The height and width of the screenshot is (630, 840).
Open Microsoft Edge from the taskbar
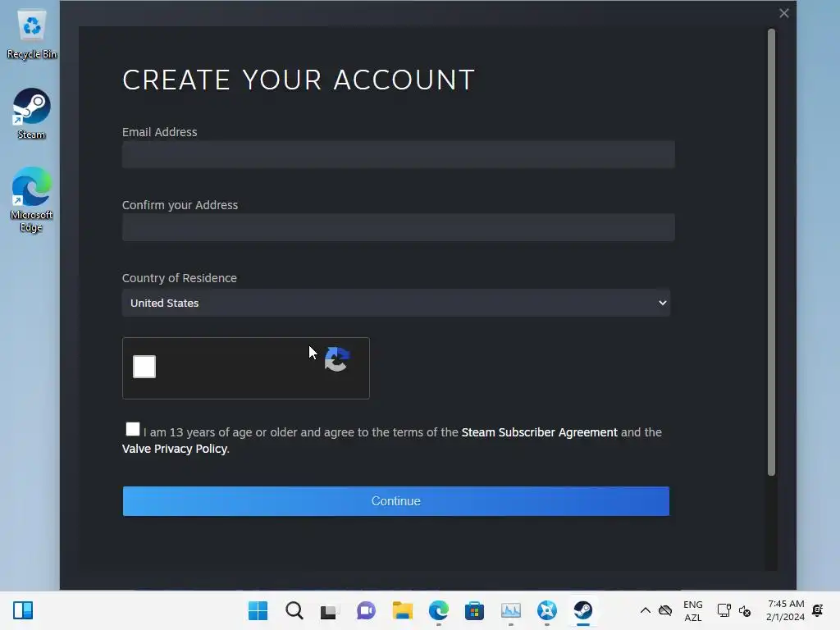[x=438, y=610]
